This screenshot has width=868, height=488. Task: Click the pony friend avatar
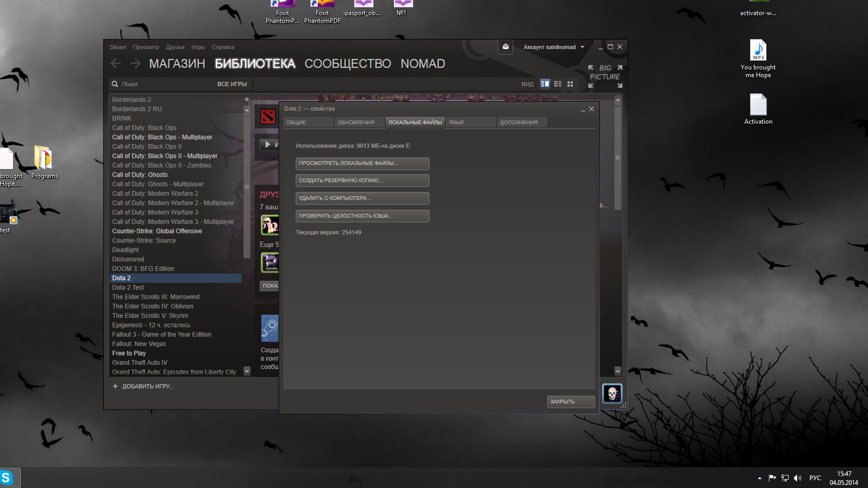pyautogui.click(x=270, y=225)
